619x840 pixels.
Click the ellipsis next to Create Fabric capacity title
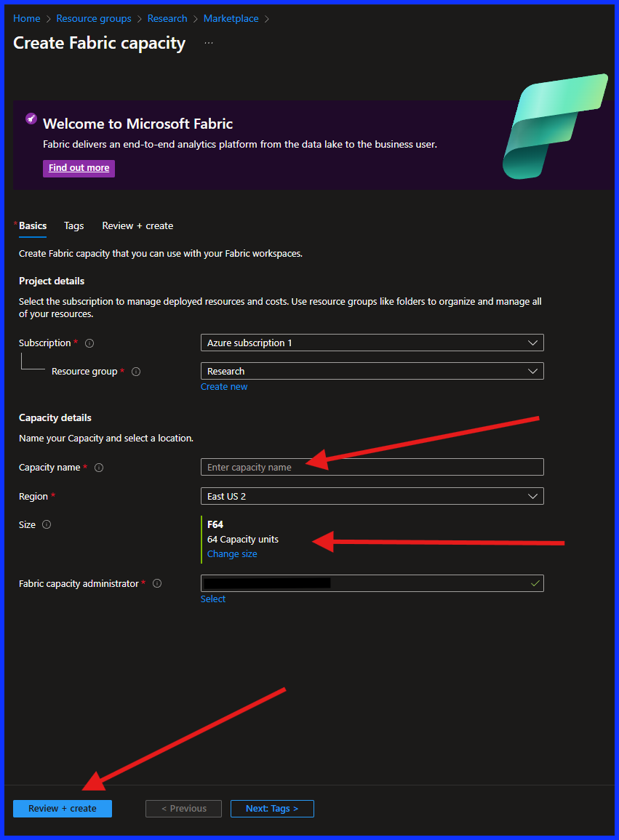(x=209, y=44)
